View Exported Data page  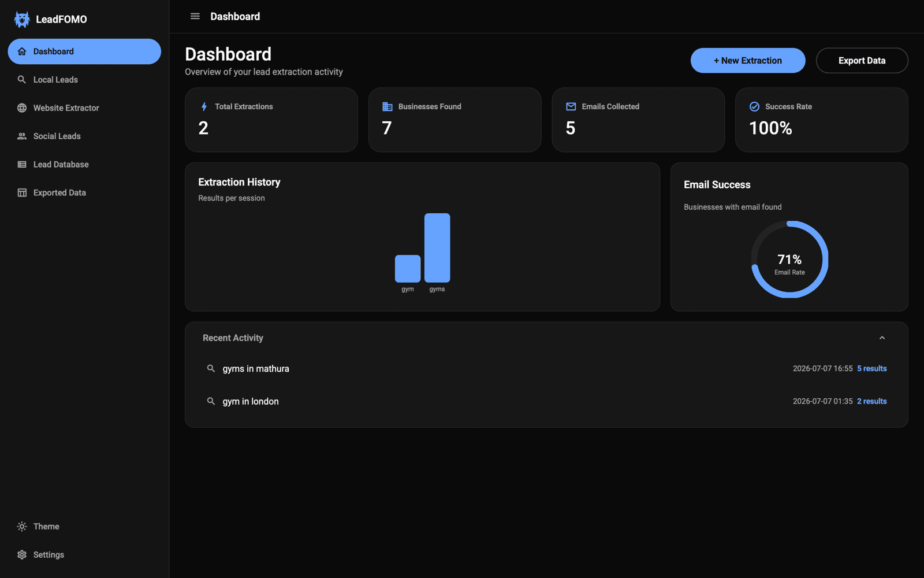pos(84,193)
